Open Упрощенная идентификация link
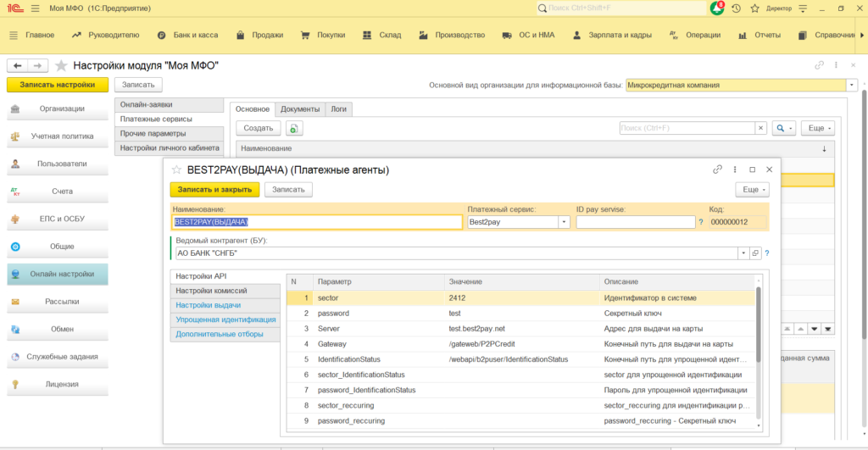Viewport: 868px width, 450px height. [225, 319]
